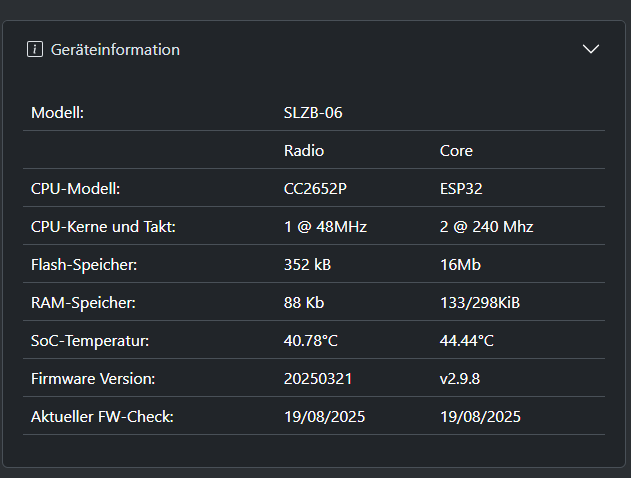Screen dimensions: 631x478
Task: Click the info icon beside Geräteinformation
Action: (x=35, y=49)
